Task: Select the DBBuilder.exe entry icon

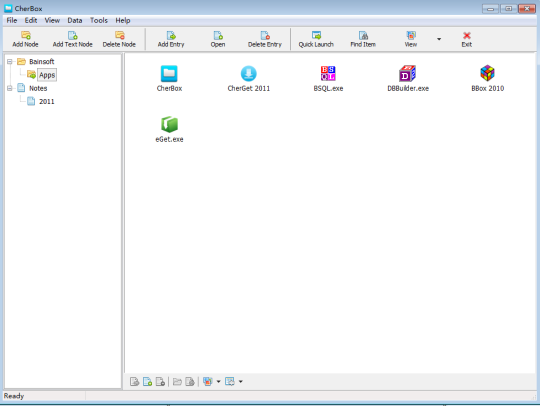Action: 407,73
